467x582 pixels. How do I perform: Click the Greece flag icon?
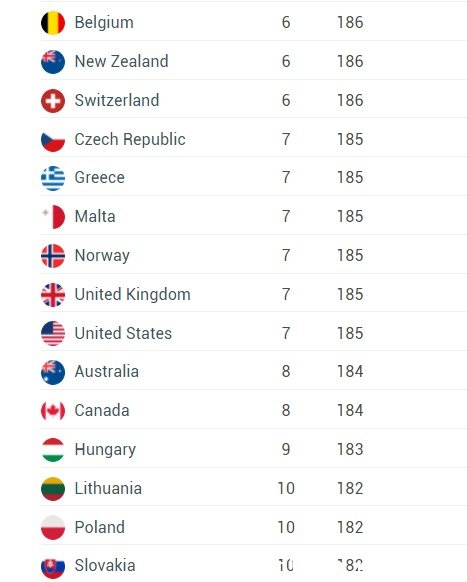point(53,178)
